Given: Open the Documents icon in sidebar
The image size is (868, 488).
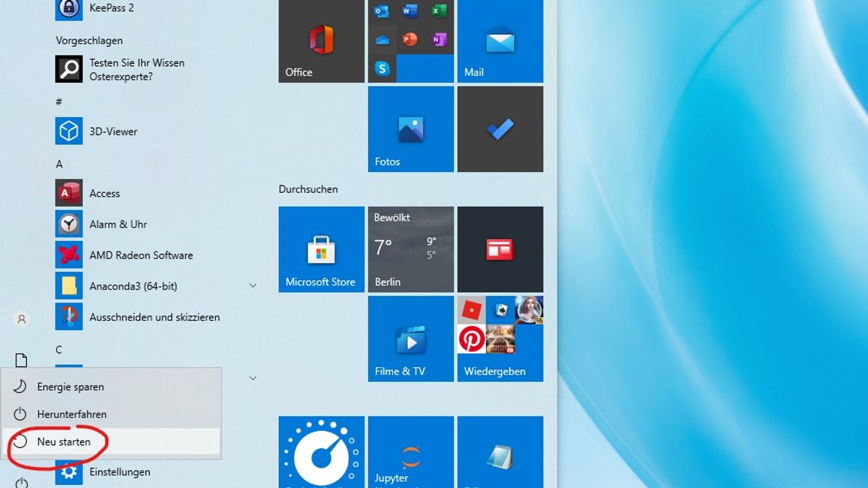Looking at the screenshot, I should coord(21,360).
